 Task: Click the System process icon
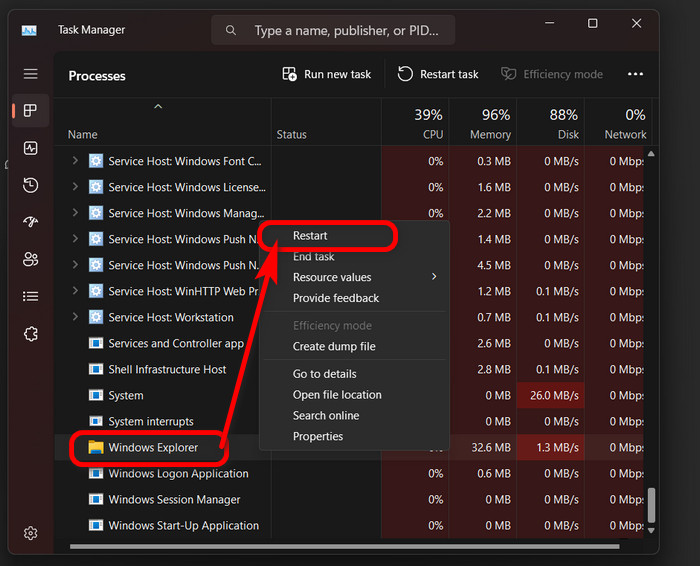click(96, 395)
